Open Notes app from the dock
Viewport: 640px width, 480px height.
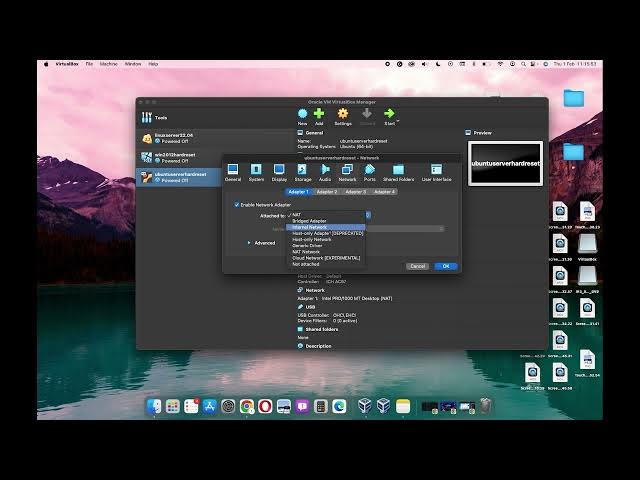tap(403, 406)
